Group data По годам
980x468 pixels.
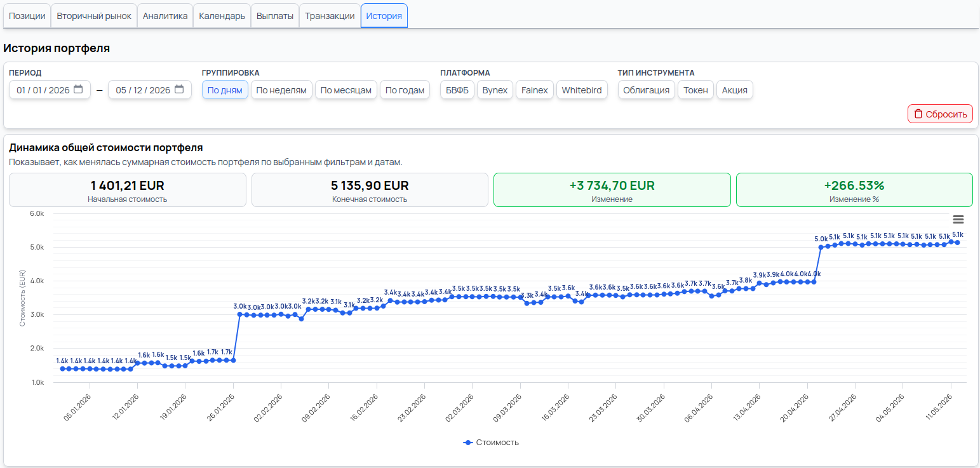tap(405, 90)
